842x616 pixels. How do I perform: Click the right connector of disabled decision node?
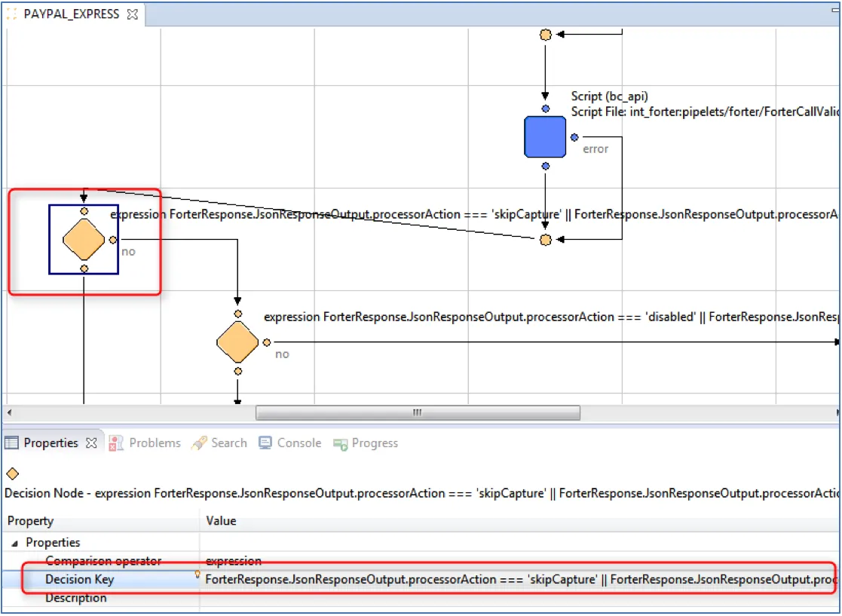(x=266, y=342)
